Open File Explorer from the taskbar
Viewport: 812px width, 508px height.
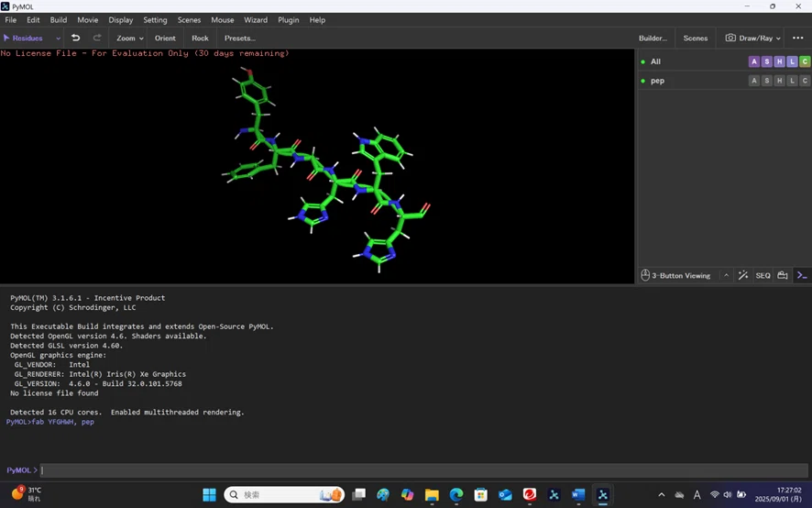pos(432,495)
